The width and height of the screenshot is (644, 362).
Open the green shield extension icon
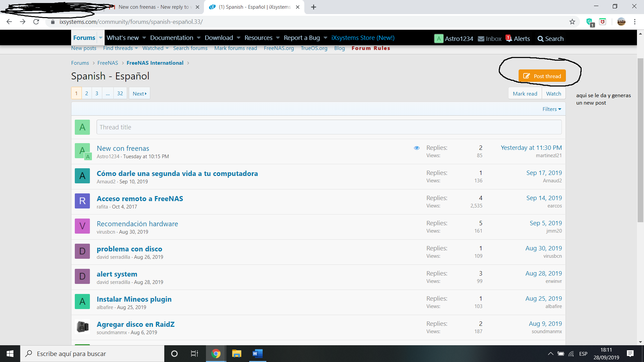coord(590,22)
